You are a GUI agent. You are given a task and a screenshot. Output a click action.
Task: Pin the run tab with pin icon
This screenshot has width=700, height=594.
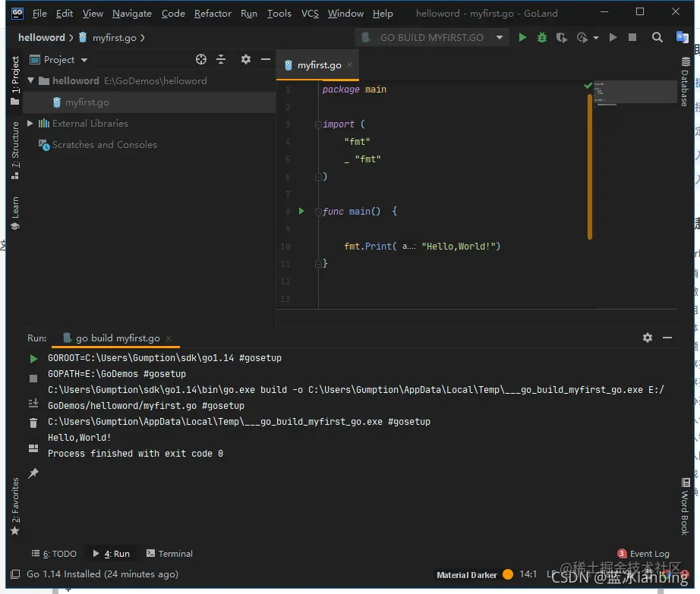click(x=33, y=473)
